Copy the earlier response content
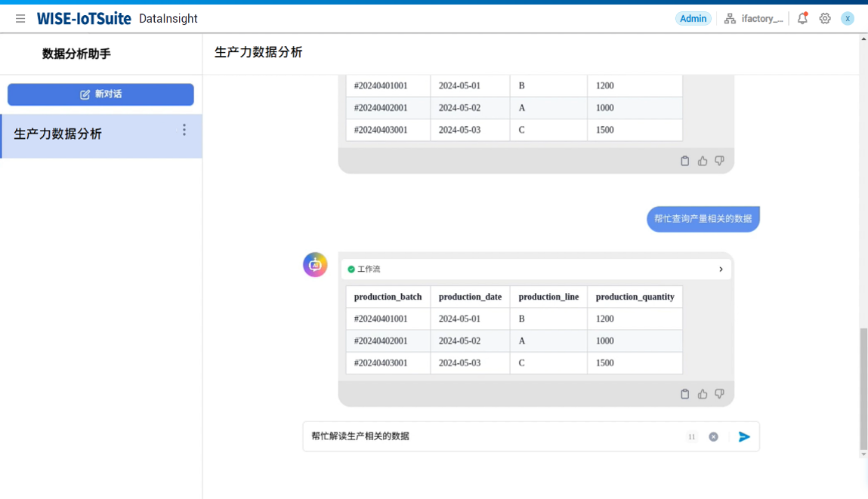This screenshot has height=499, width=868. (x=685, y=161)
